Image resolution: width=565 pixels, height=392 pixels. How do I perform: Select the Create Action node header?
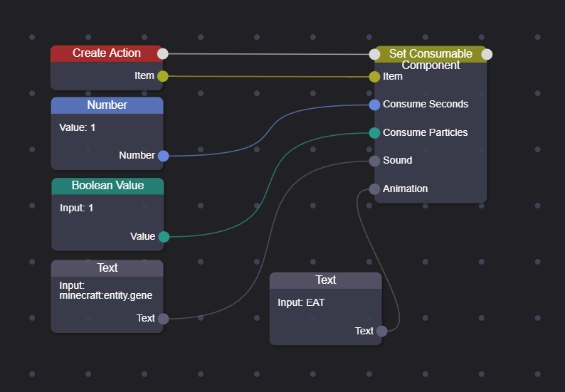(x=106, y=53)
